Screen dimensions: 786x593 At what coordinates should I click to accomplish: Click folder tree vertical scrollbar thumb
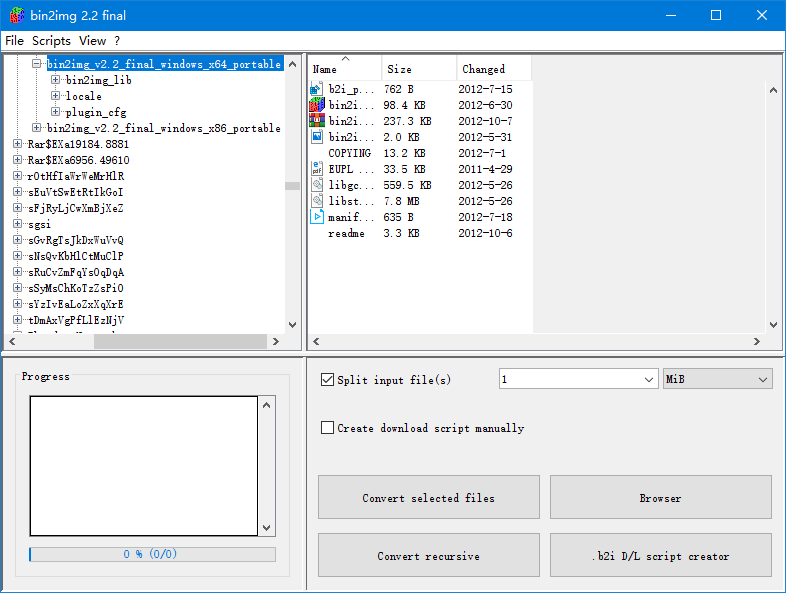tap(292, 186)
